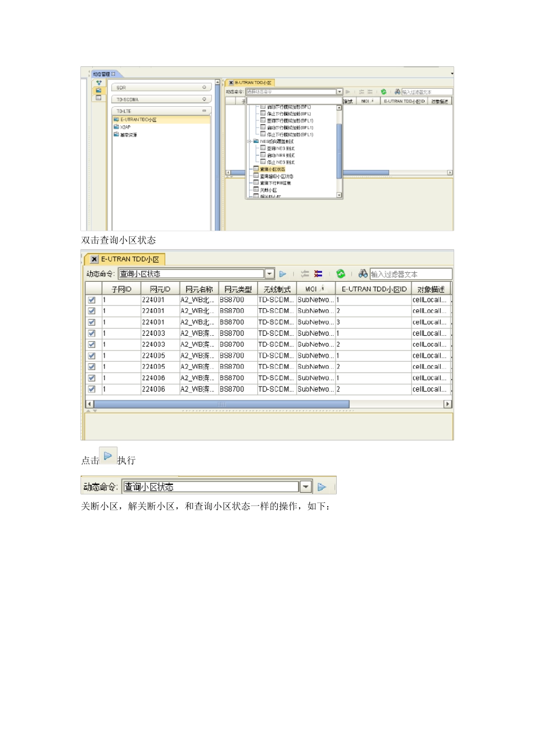Click the binoculars search icon above results table
The height and width of the screenshot is (756, 534).
click(363, 274)
